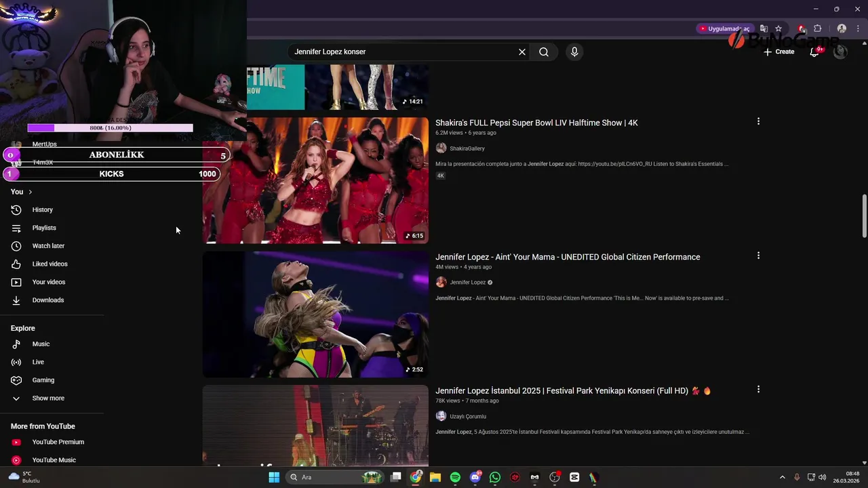Open Task View on the taskbar

click(396, 477)
